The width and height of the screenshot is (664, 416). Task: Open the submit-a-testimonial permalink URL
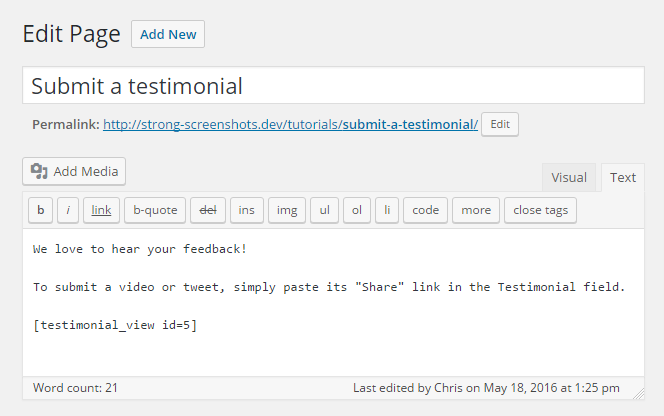click(x=290, y=125)
